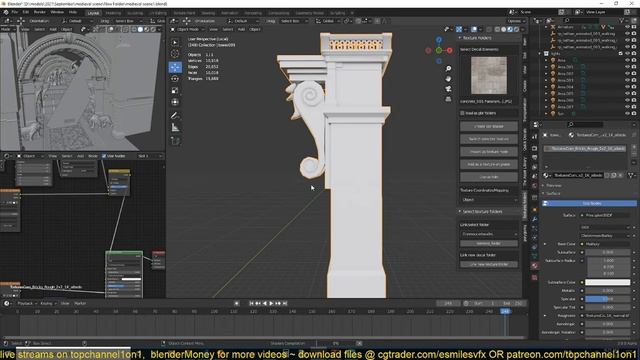The width and height of the screenshot is (640, 360).
Task: Open the Object properties orange square tab
Action: click(535, 209)
